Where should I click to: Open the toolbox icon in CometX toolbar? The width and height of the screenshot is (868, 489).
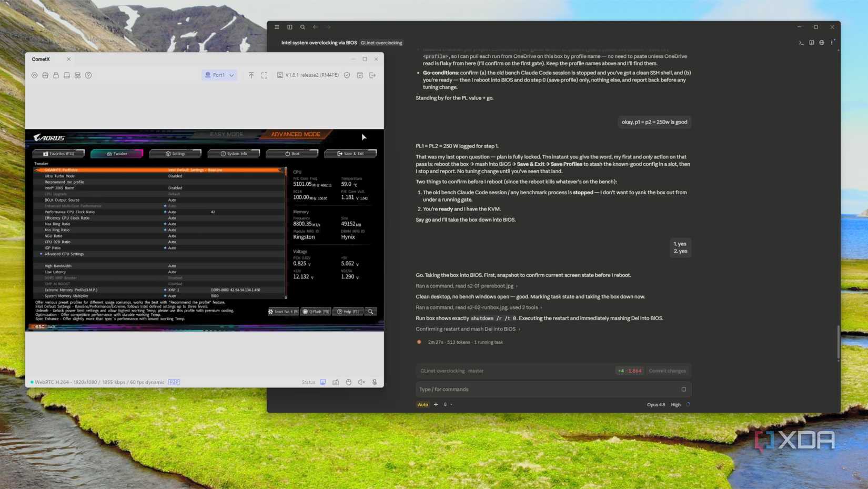coord(45,75)
